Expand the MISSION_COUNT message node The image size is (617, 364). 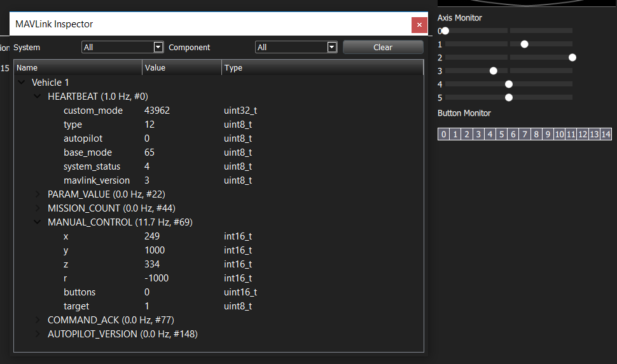point(38,208)
